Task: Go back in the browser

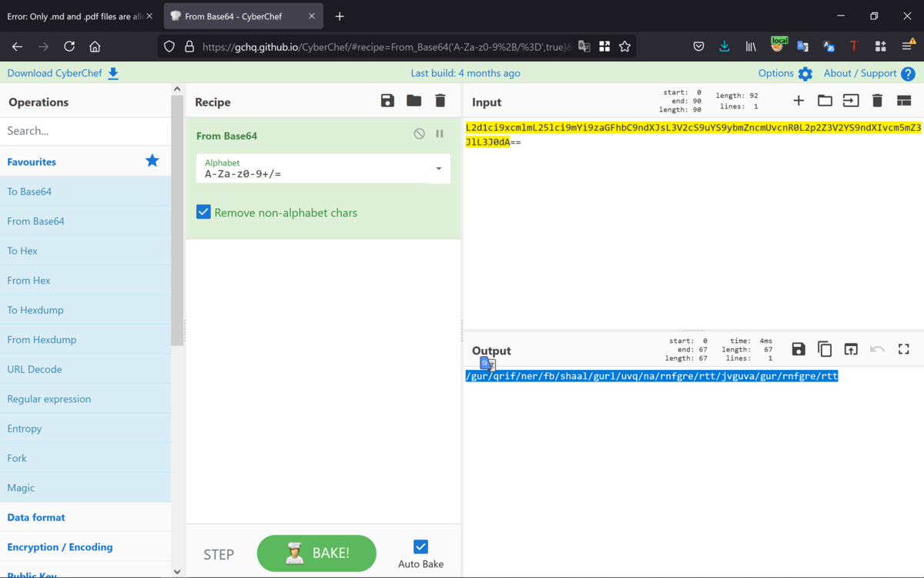Action: (x=18, y=46)
